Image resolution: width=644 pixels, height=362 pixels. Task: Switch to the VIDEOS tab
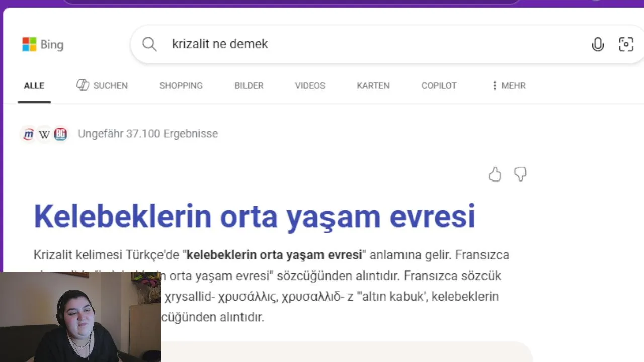(x=310, y=86)
